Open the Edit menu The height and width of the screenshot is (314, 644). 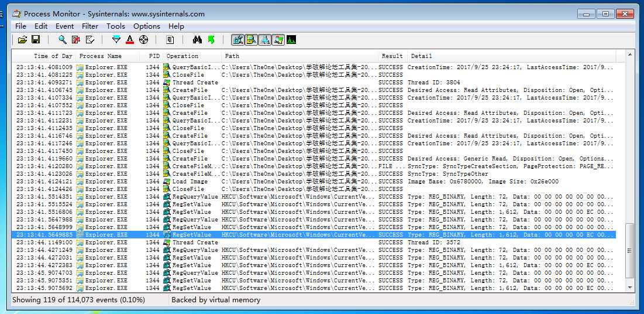tap(41, 26)
